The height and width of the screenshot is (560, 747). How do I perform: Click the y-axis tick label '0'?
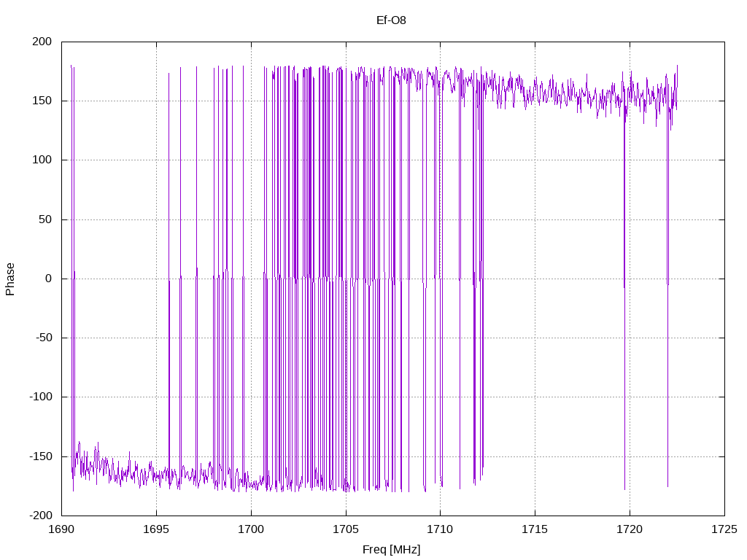(49, 279)
